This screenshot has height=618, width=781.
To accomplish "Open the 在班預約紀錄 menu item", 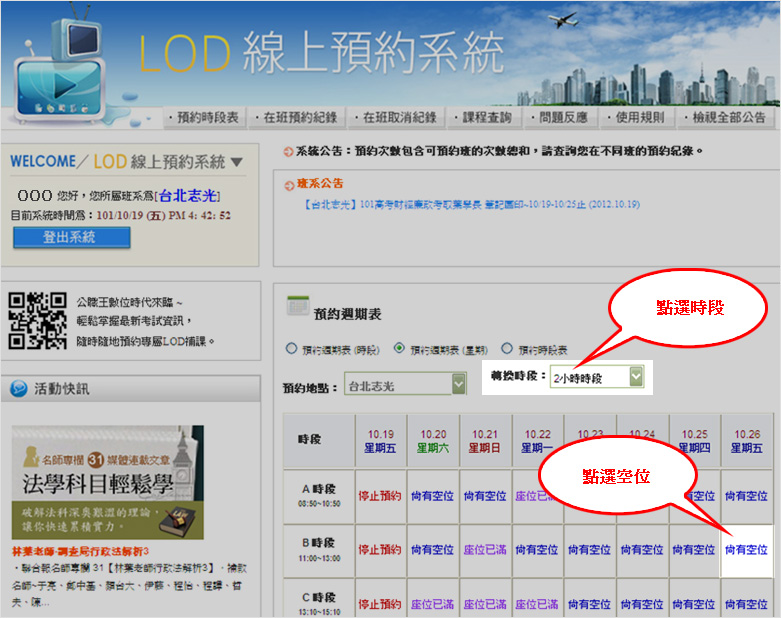I will pyautogui.click(x=296, y=118).
